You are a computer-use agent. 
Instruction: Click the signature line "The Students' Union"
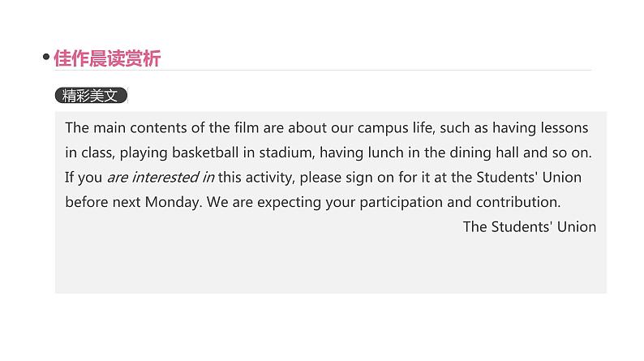[529, 226]
